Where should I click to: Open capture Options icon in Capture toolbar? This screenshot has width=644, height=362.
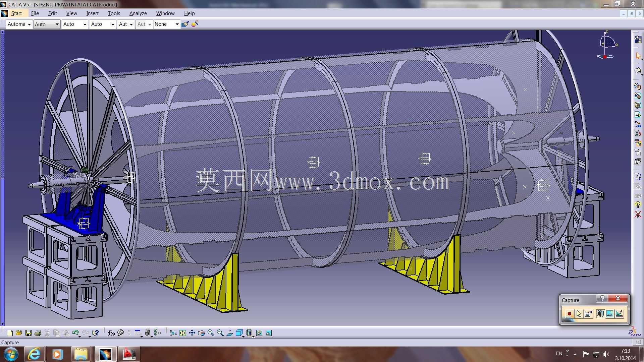(588, 314)
